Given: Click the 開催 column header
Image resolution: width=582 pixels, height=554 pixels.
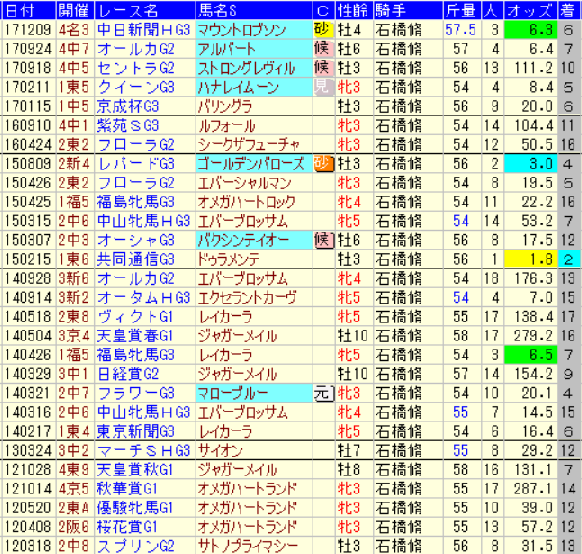Looking at the screenshot, I should tap(75, 10).
